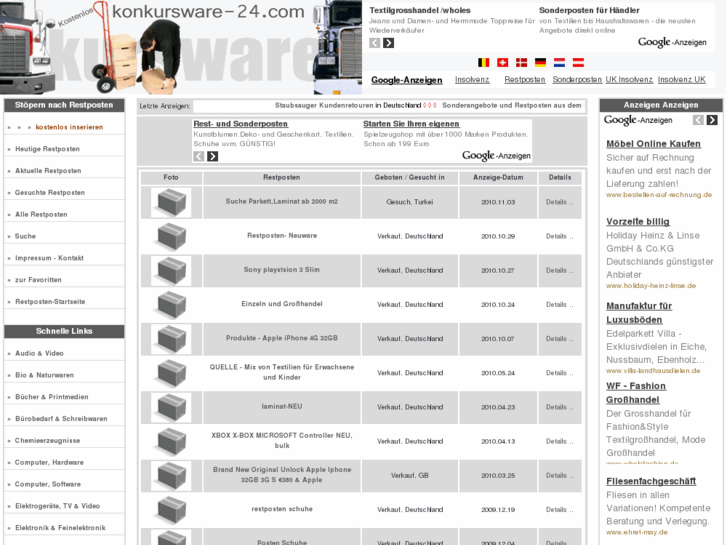Open Rest- und Sonderposten ad link

(241, 124)
